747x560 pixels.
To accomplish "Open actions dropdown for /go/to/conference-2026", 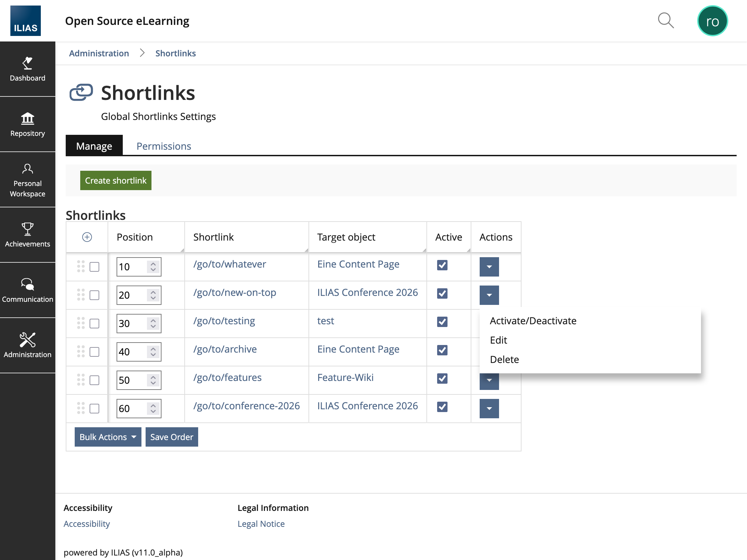I will [x=489, y=409].
